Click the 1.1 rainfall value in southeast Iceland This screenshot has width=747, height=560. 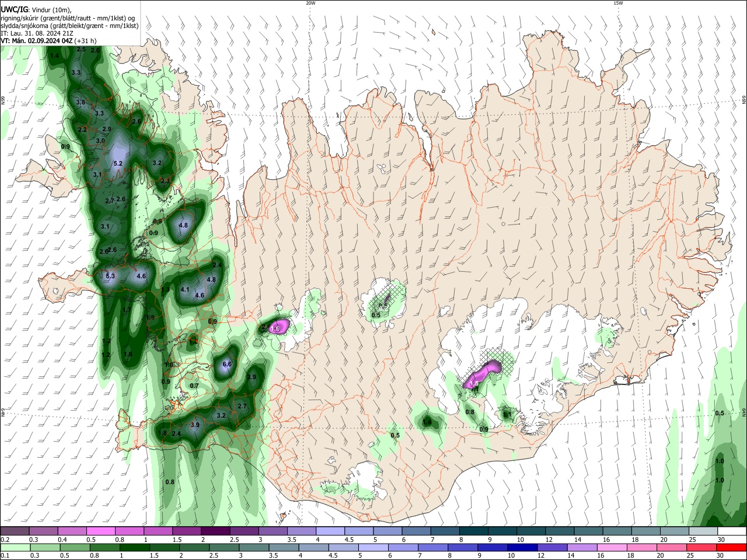coord(507,415)
